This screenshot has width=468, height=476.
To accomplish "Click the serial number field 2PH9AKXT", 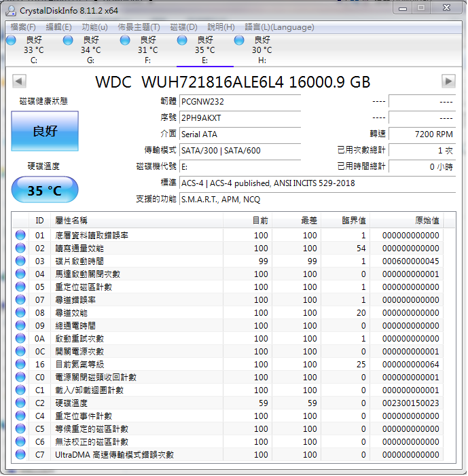I will click(x=240, y=117).
